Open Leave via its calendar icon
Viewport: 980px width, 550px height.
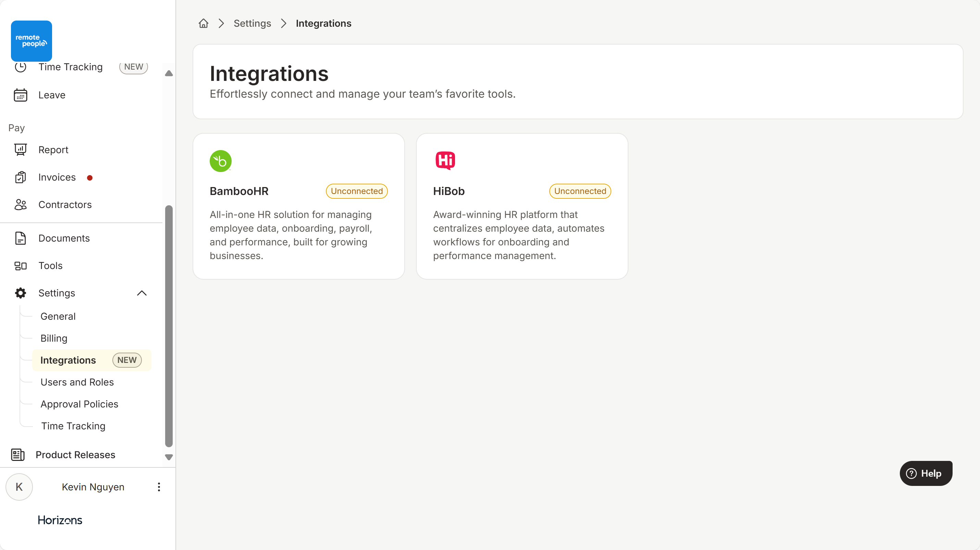pyautogui.click(x=21, y=95)
